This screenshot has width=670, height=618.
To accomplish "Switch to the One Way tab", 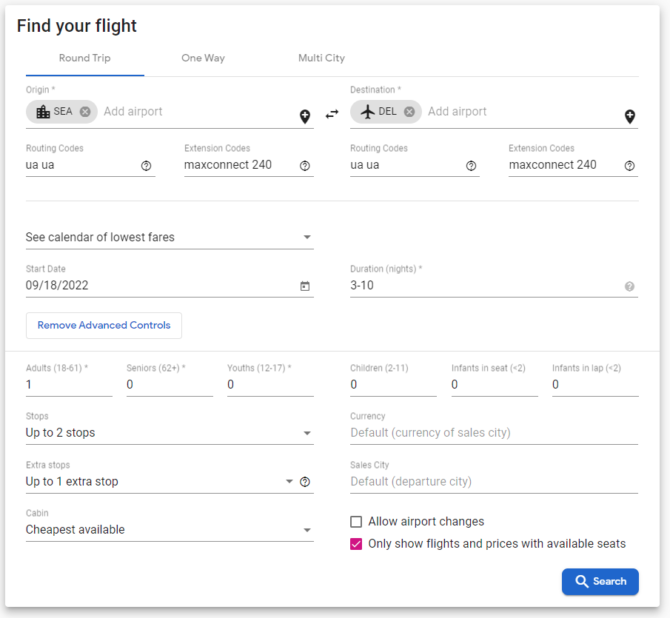I will click(203, 58).
